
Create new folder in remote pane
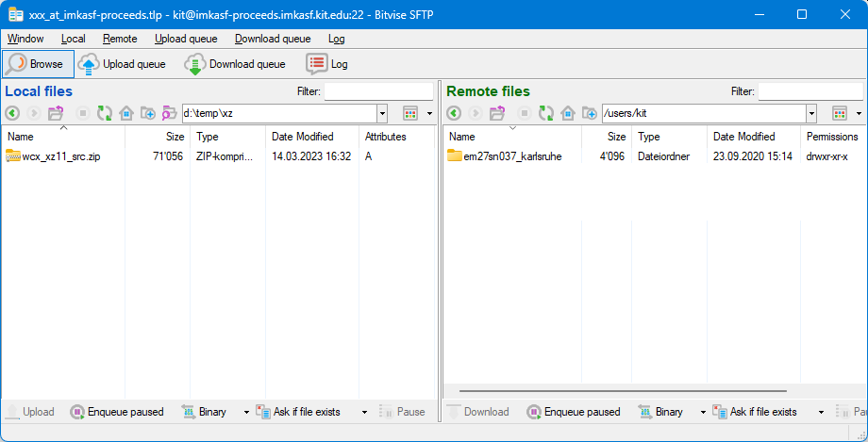click(590, 113)
